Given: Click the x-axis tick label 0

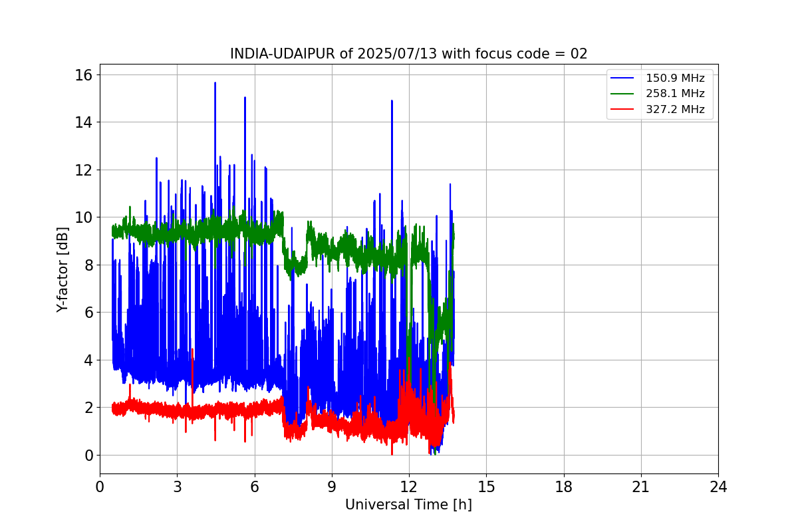Looking at the screenshot, I should coord(100,487).
